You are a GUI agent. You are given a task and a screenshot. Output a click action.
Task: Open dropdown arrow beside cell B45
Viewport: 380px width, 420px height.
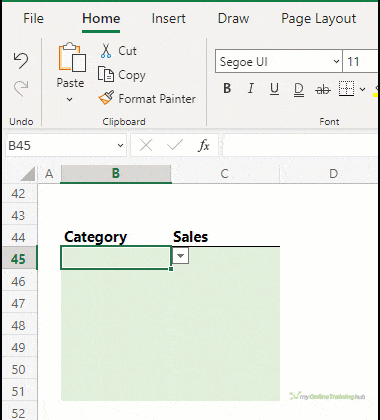click(x=180, y=256)
